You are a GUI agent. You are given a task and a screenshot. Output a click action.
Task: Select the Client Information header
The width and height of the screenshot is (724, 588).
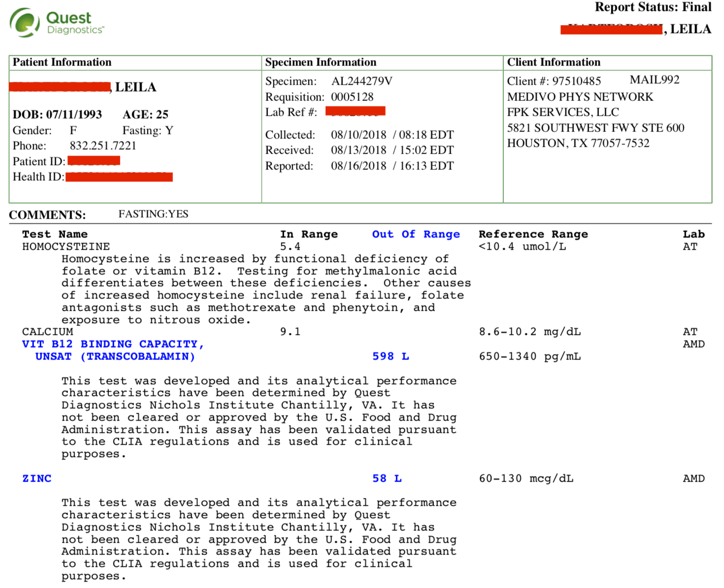coord(554,63)
